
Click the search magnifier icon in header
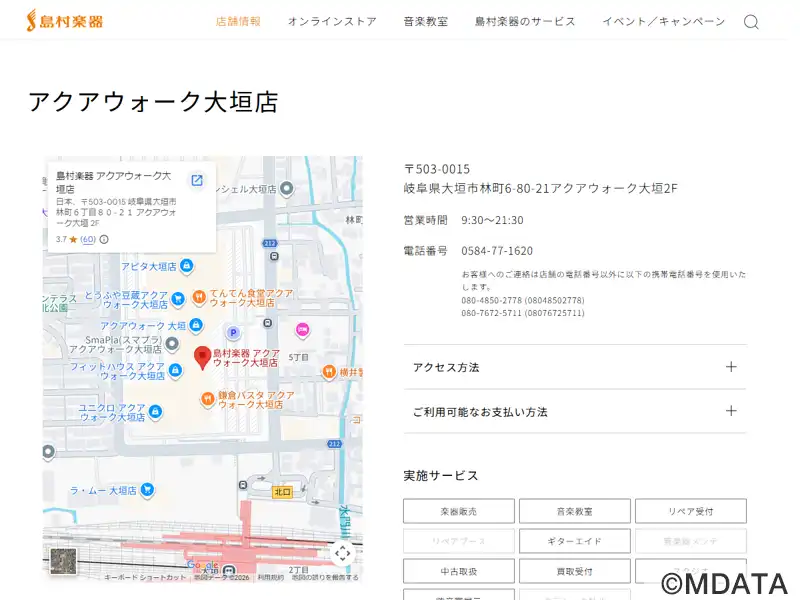[x=751, y=22]
